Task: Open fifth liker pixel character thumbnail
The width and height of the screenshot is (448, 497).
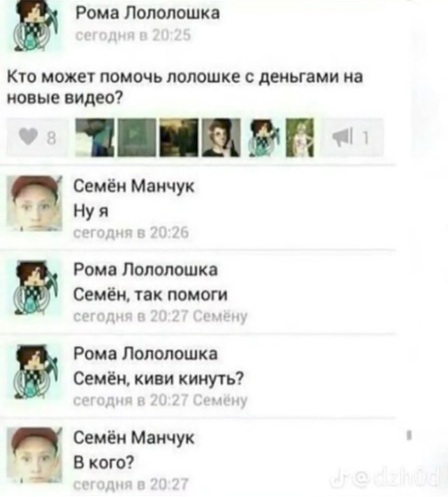Action: coord(263,138)
